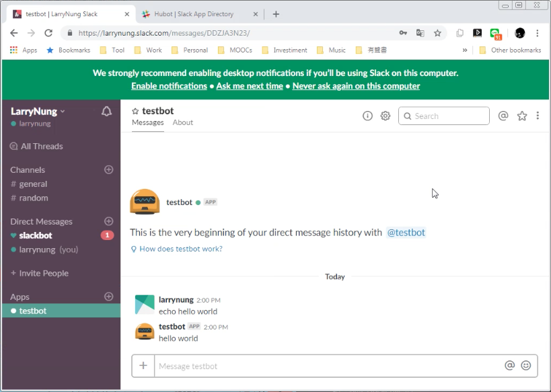
Task: Click Enable notifications link
Action: 169,86
